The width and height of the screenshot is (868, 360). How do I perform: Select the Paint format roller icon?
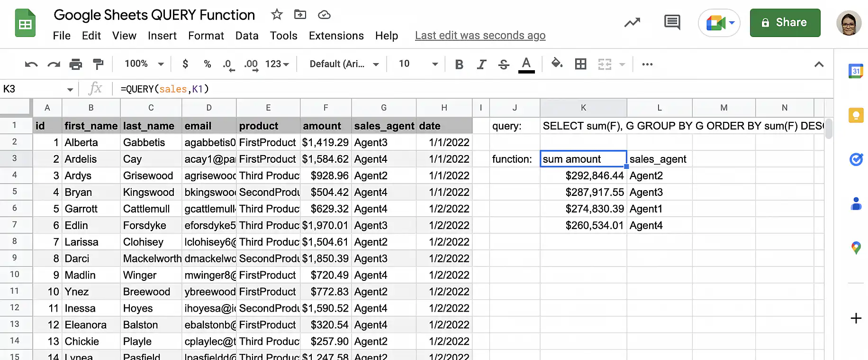click(98, 64)
